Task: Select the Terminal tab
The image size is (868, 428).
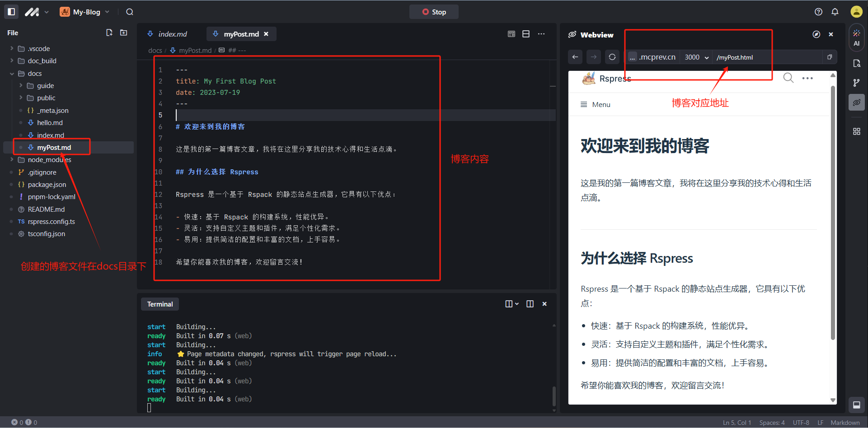Action: coord(160,304)
